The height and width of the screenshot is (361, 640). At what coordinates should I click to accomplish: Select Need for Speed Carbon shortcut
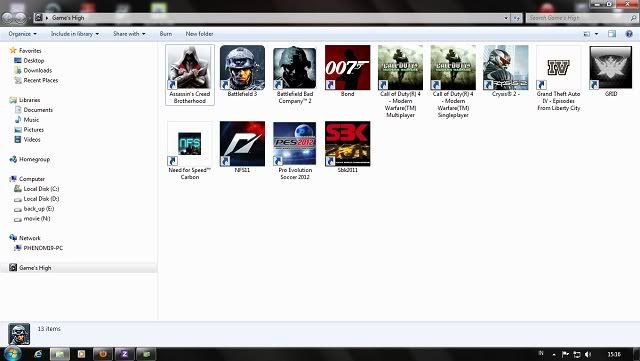[190, 151]
